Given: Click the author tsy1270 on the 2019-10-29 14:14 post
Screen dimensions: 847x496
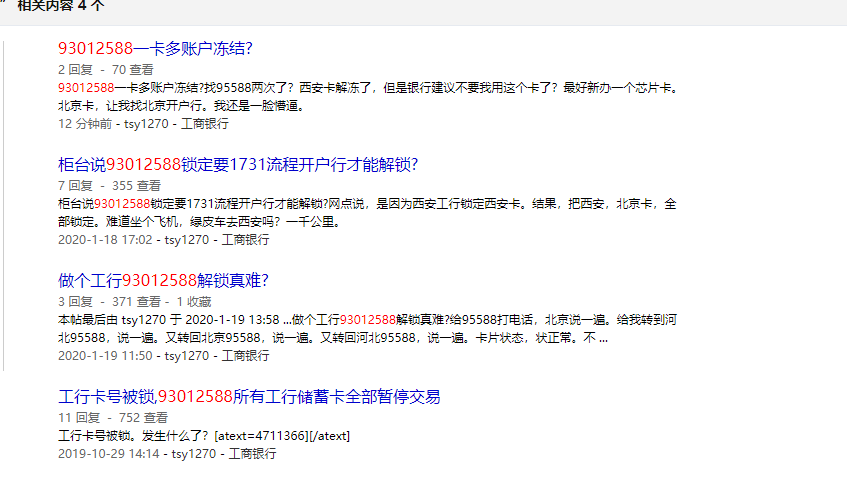Looking at the screenshot, I should pyautogui.click(x=193, y=453).
